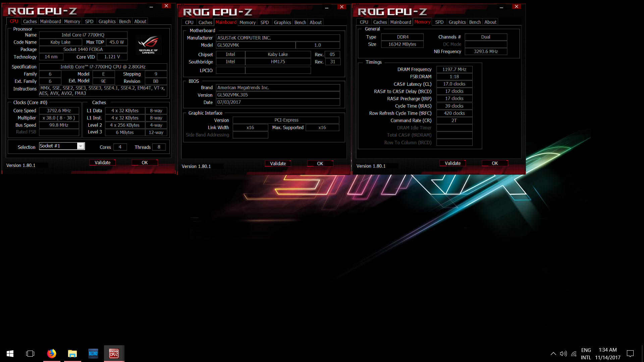Open the ENG INTL language indicator
Viewport: 644px width, 362px height.
coord(586,354)
